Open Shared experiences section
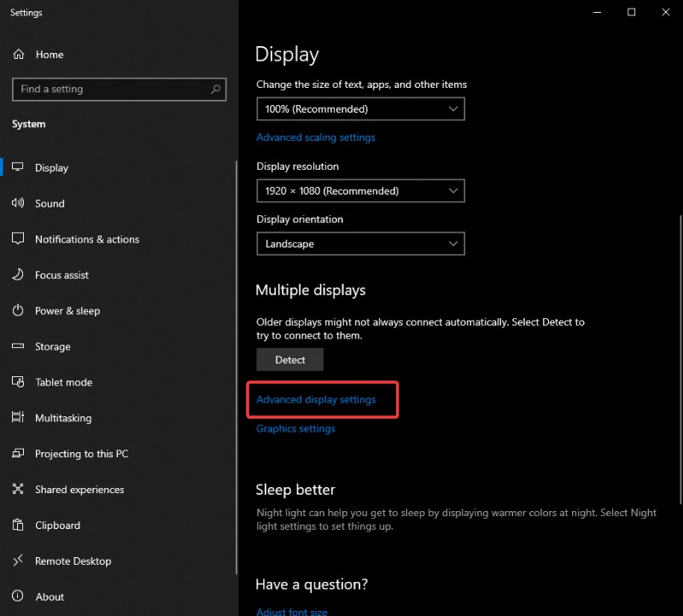 click(x=79, y=490)
